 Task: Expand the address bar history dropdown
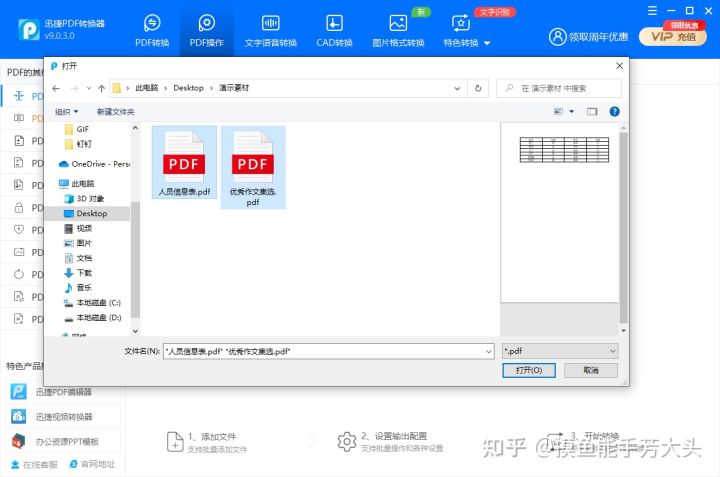(x=457, y=88)
